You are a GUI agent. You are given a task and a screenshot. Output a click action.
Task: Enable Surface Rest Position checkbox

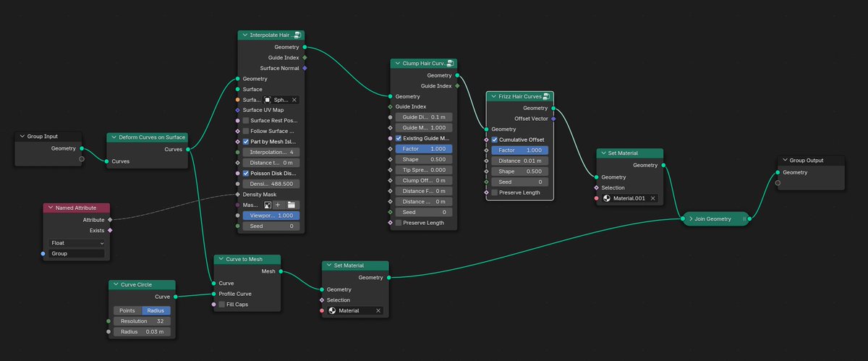pos(246,121)
